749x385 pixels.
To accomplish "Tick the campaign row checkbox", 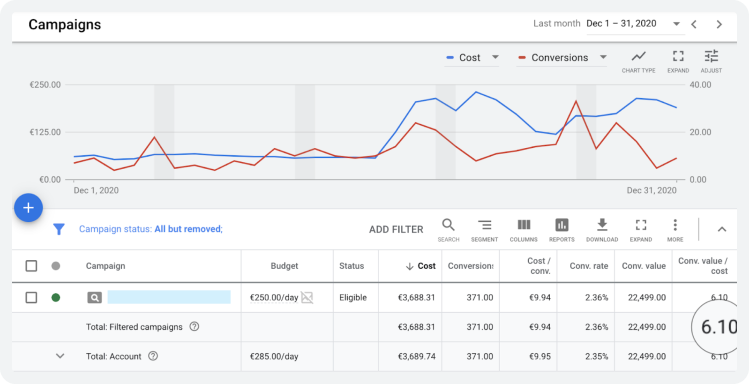I will click(31, 298).
